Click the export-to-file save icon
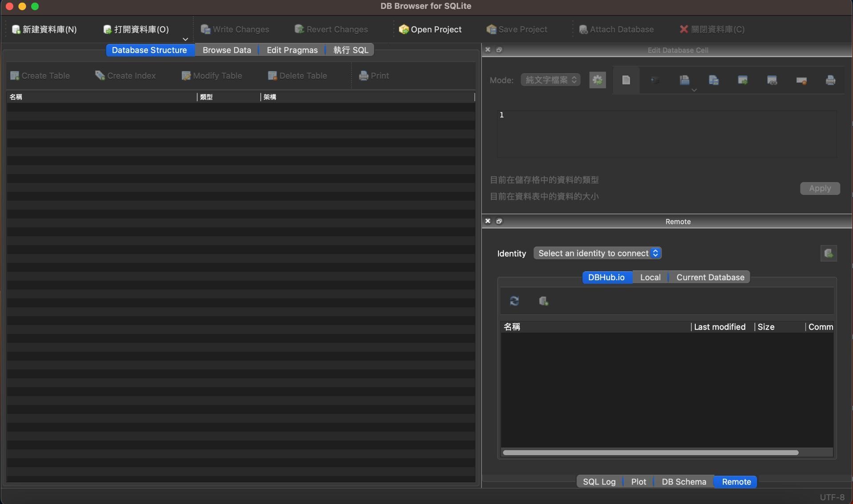The height and width of the screenshot is (504, 853). [x=713, y=80]
